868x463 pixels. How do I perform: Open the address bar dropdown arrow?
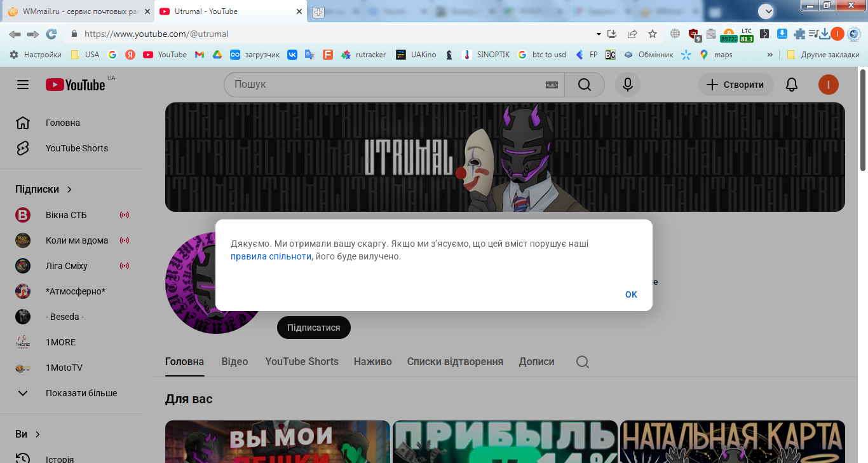[x=599, y=34]
